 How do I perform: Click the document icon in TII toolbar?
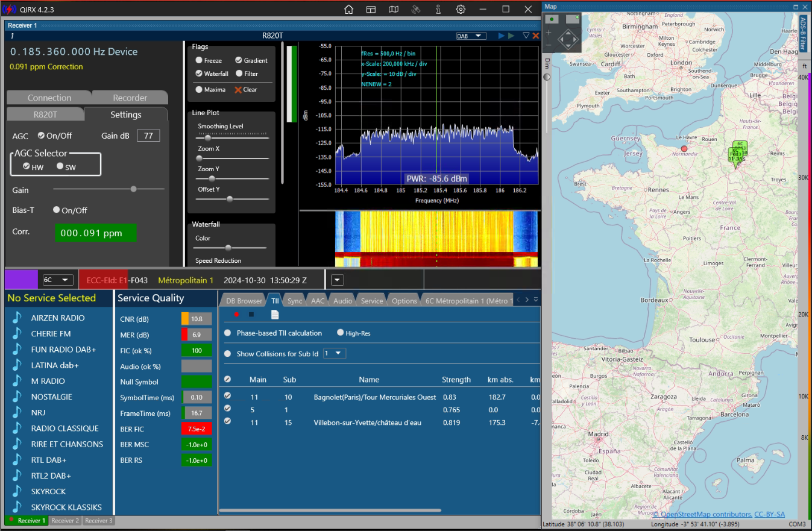tap(274, 314)
